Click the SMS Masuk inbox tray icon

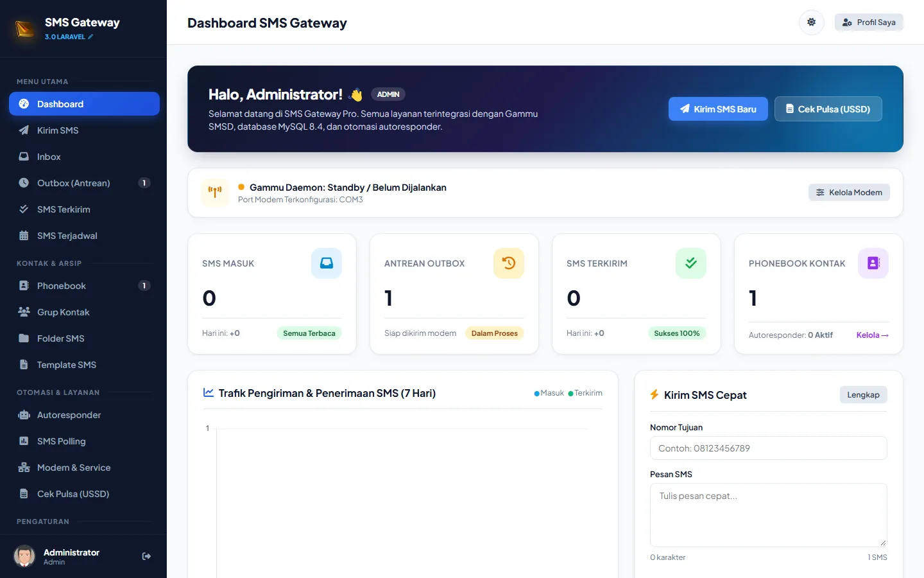point(327,263)
